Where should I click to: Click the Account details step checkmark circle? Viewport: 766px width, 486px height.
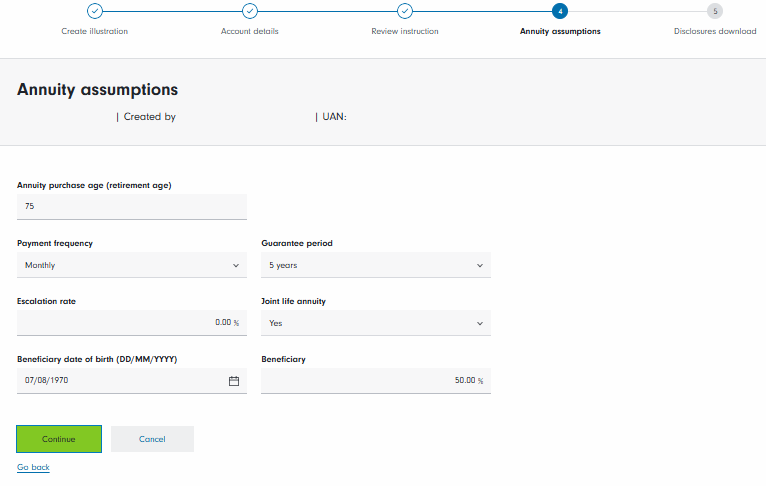pos(250,12)
